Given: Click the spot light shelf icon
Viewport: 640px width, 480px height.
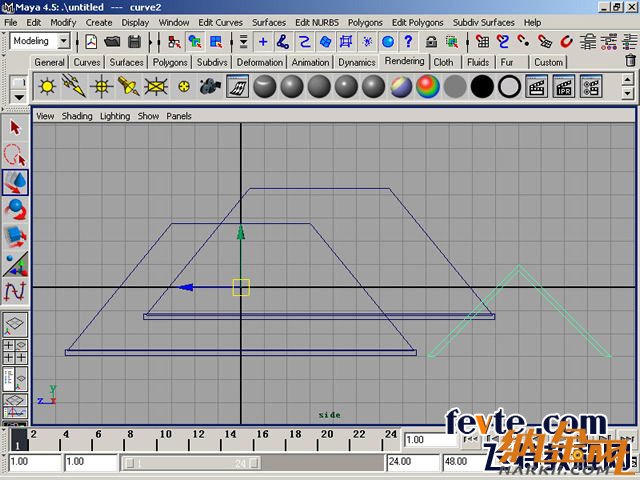Looking at the screenshot, I should [129, 87].
